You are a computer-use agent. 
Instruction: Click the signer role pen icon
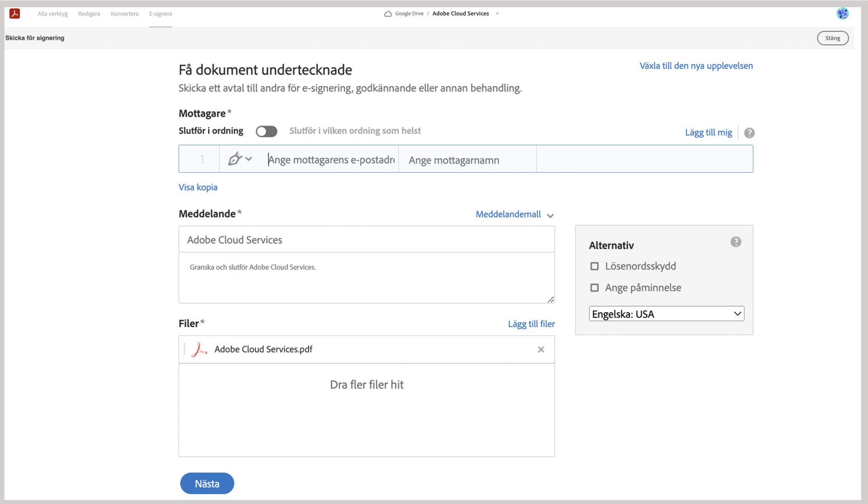click(235, 159)
